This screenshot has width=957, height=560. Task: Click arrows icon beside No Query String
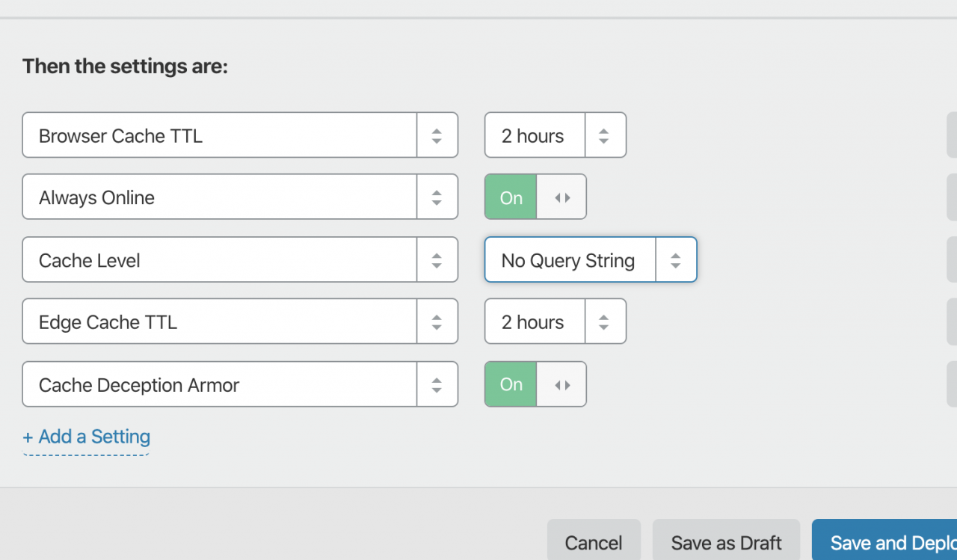click(x=676, y=260)
